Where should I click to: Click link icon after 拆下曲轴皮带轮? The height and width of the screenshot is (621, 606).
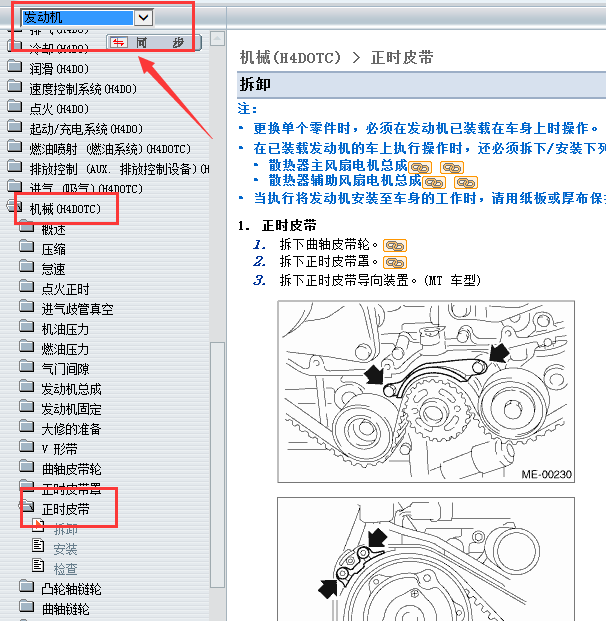pos(395,244)
